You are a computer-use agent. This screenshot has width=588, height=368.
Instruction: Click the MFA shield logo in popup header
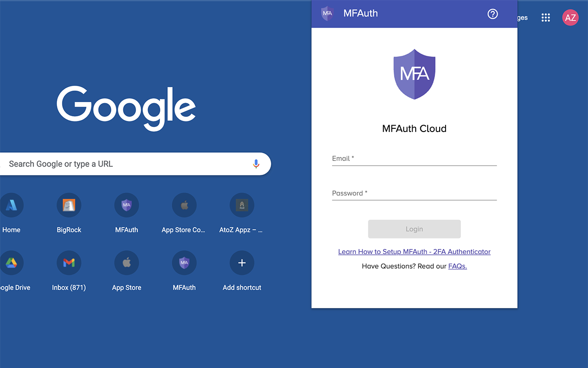[327, 13]
